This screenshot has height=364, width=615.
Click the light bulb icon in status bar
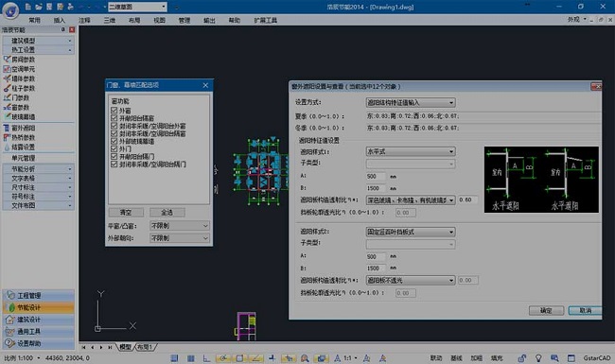pos(538,358)
